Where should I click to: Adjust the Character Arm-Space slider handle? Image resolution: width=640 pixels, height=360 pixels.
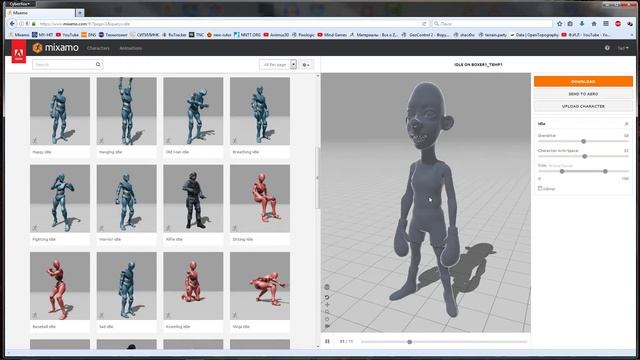[x=584, y=156]
